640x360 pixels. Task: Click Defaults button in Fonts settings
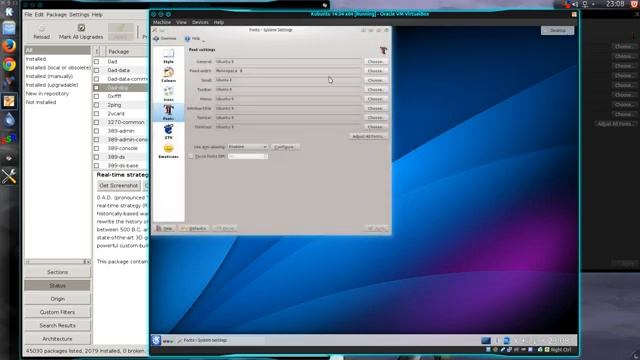[193, 228]
